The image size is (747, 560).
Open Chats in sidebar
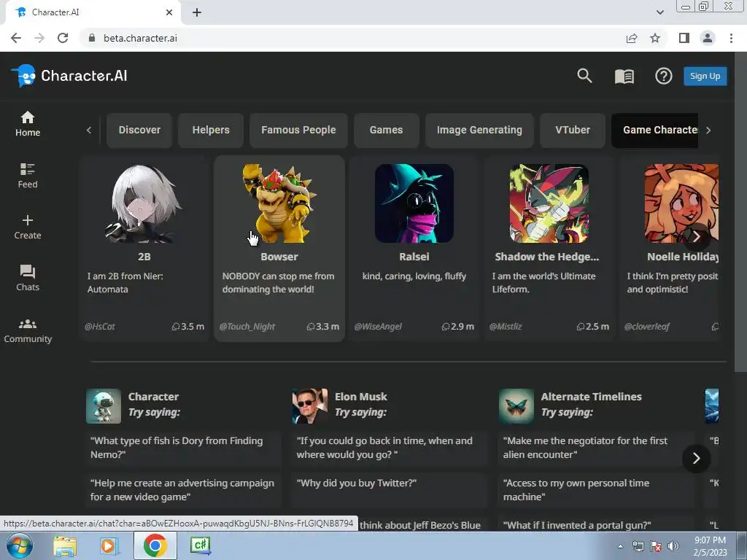(x=28, y=278)
